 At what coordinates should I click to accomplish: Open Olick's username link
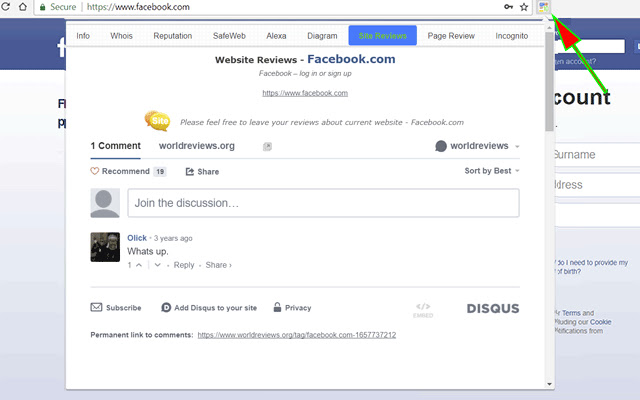pos(137,238)
